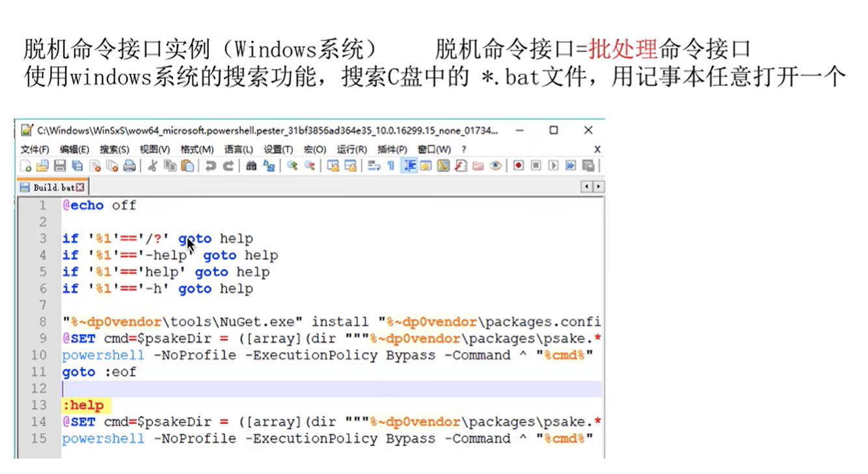Start recording a macro

(x=517, y=165)
